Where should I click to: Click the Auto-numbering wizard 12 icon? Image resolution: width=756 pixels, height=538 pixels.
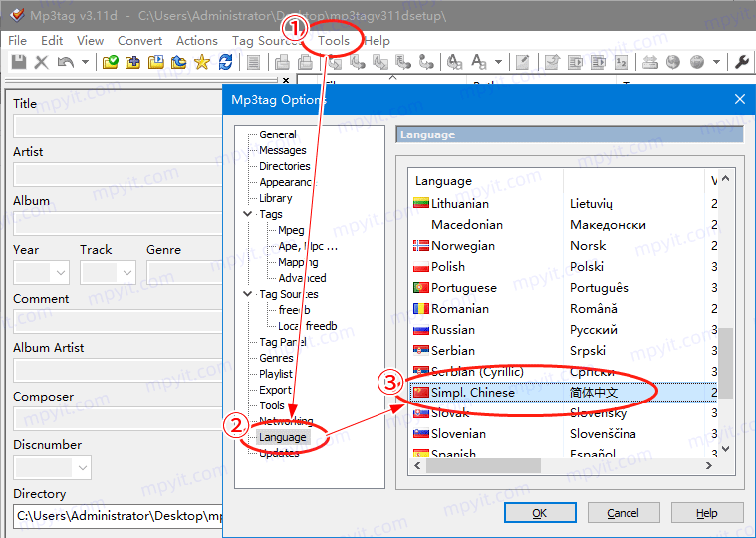(x=621, y=62)
